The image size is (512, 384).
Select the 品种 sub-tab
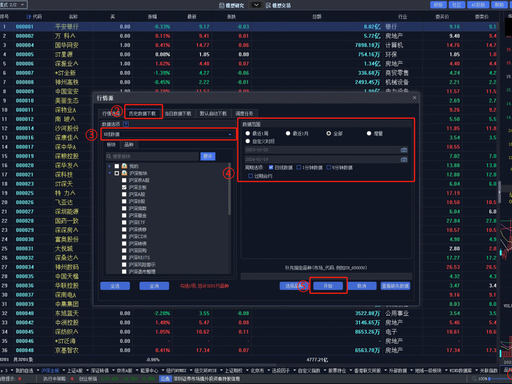click(x=129, y=144)
